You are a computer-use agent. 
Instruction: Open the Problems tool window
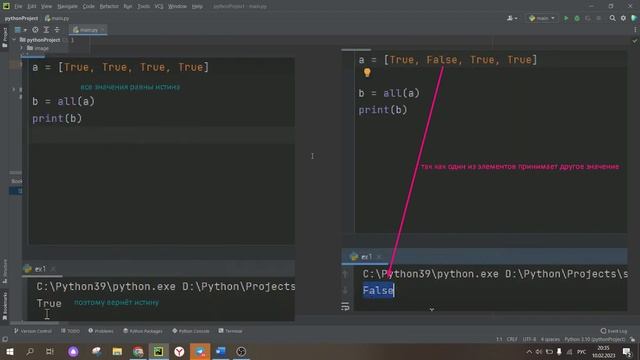pyautogui.click(x=101, y=331)
